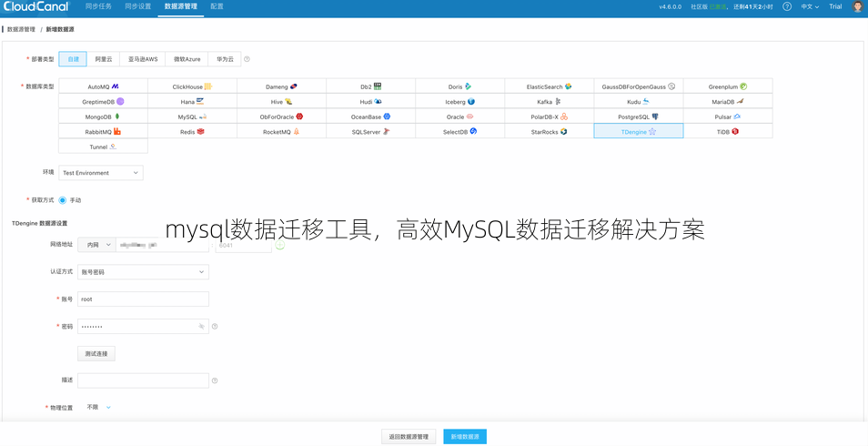
Task: Focus the 描述 description field
Action: click(x=144, y=380)
